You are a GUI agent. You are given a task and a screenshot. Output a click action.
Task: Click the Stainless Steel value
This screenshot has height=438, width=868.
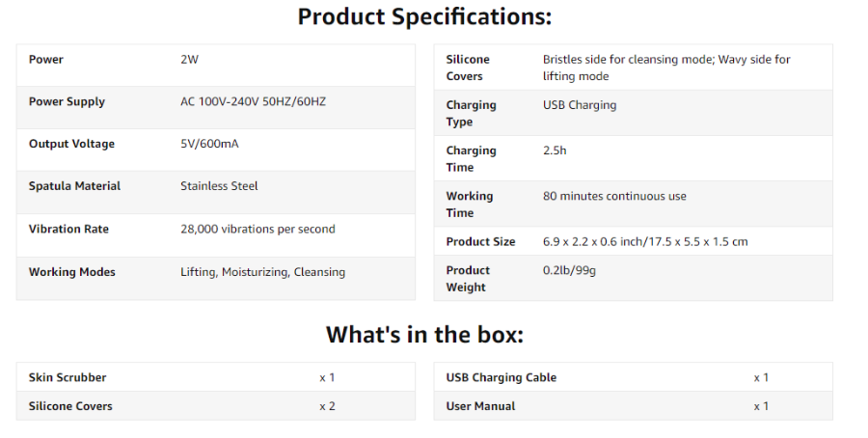click(x=219, y=186)
